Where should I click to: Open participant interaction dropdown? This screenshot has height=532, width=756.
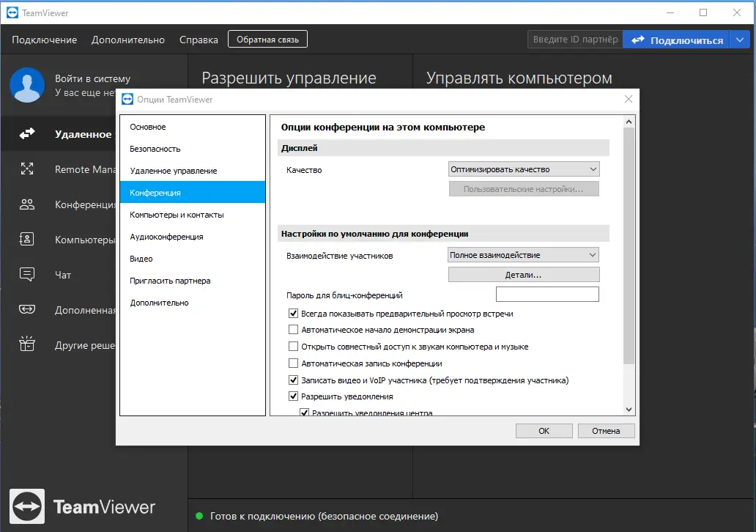[523, 255]
